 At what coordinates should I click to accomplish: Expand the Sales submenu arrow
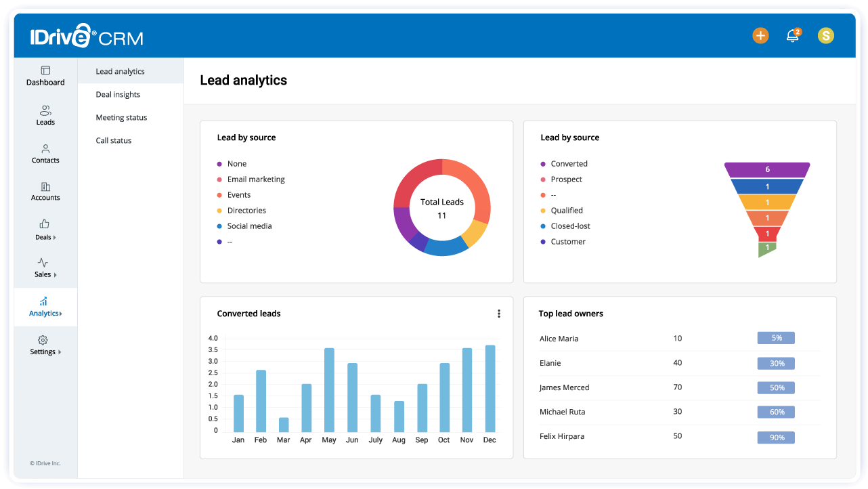point(55,275)
